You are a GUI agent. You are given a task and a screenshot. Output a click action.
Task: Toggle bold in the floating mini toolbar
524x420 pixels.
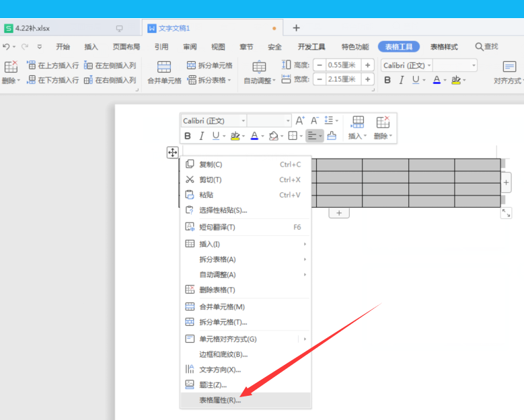(x=188, y=136)
